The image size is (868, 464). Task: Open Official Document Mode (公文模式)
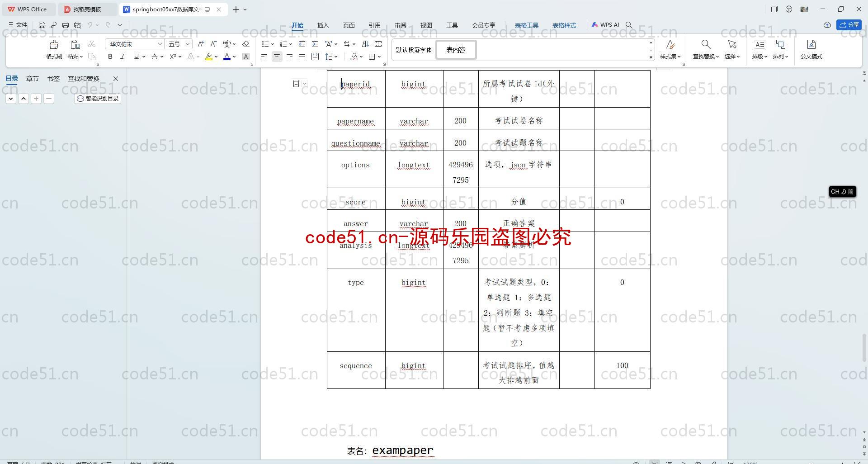coord(811,50)
